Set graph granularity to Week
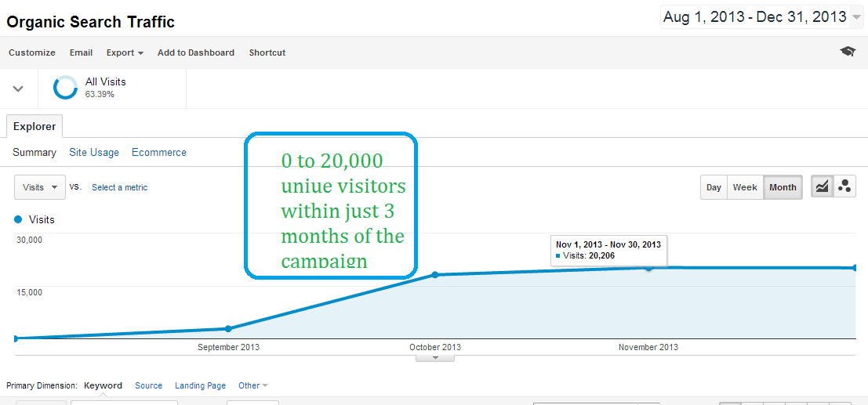The image size is (868, 405). click(745, 187)
